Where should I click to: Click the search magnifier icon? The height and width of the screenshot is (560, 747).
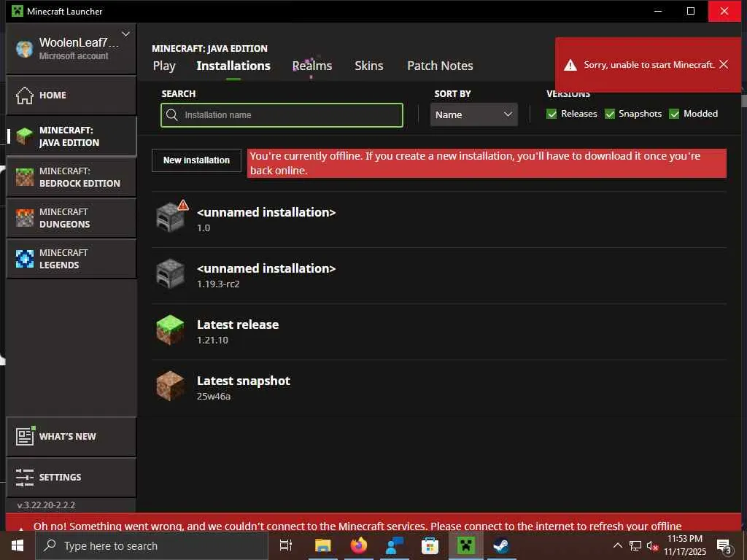pos(172,114)
